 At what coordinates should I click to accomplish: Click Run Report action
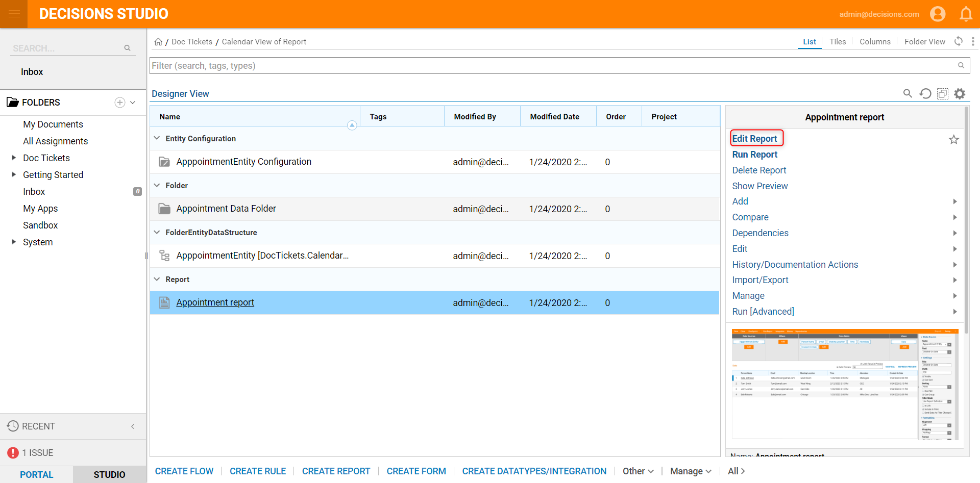[x=755, y=155]
